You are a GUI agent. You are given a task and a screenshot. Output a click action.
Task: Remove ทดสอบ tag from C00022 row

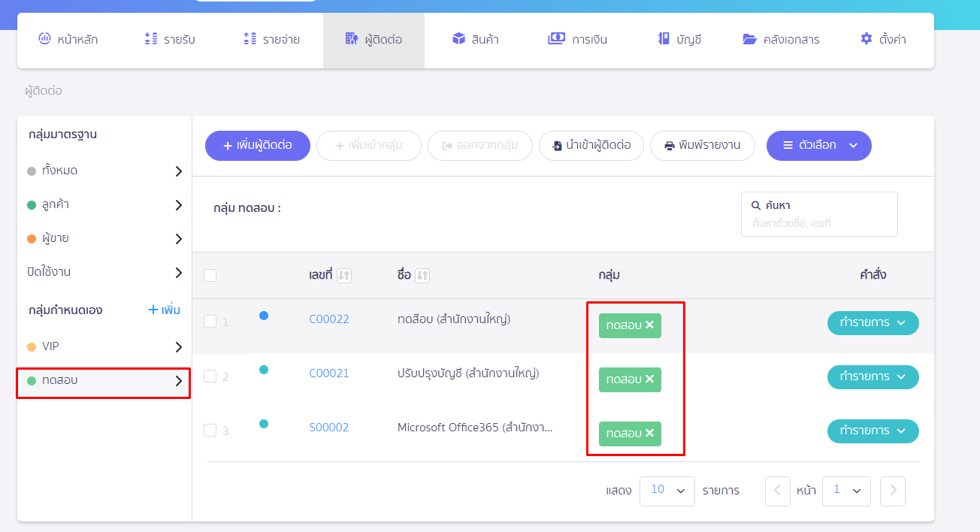pyautogui.click(x=650, y=325)
